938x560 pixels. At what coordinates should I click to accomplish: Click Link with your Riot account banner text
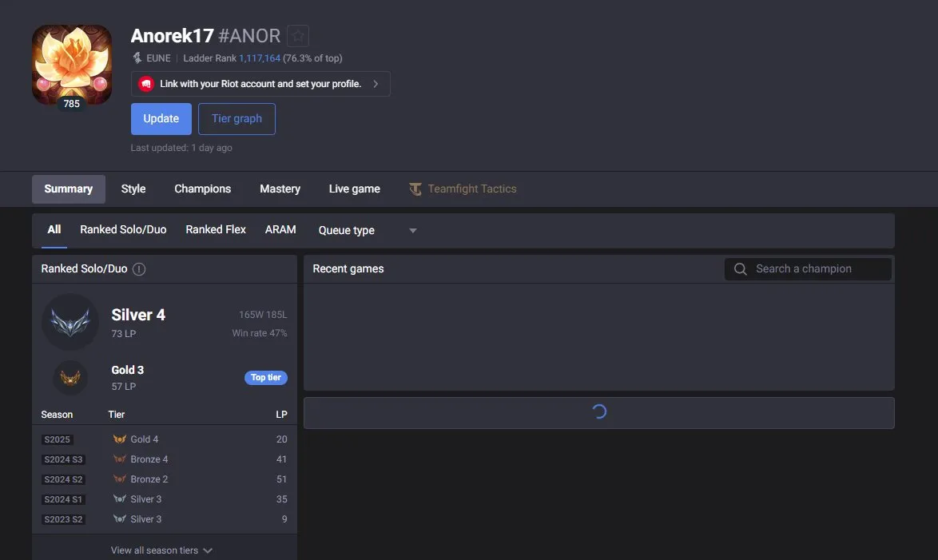[x=260, y=84]
